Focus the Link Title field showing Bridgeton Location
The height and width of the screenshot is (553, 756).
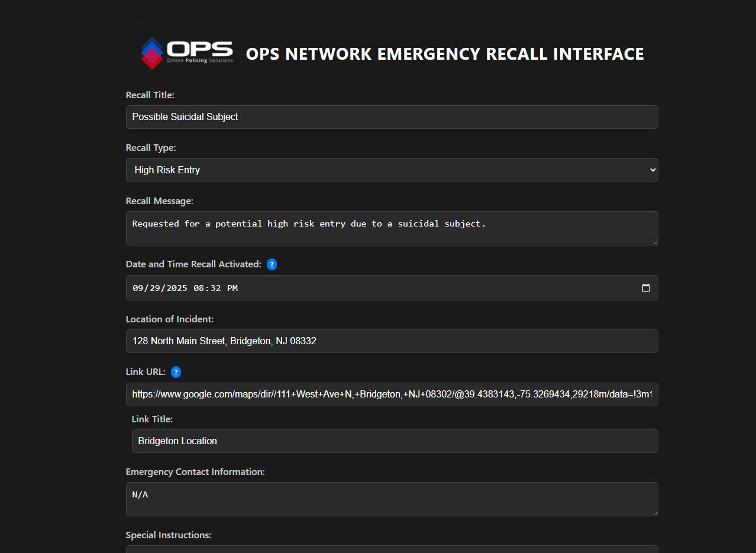[395, 441]
